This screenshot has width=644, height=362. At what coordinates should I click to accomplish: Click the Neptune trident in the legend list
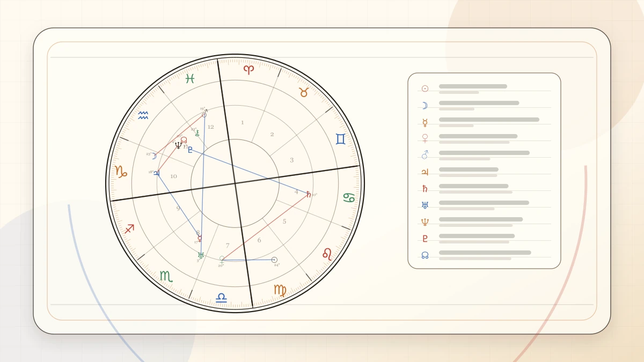[x=425, y=222]
